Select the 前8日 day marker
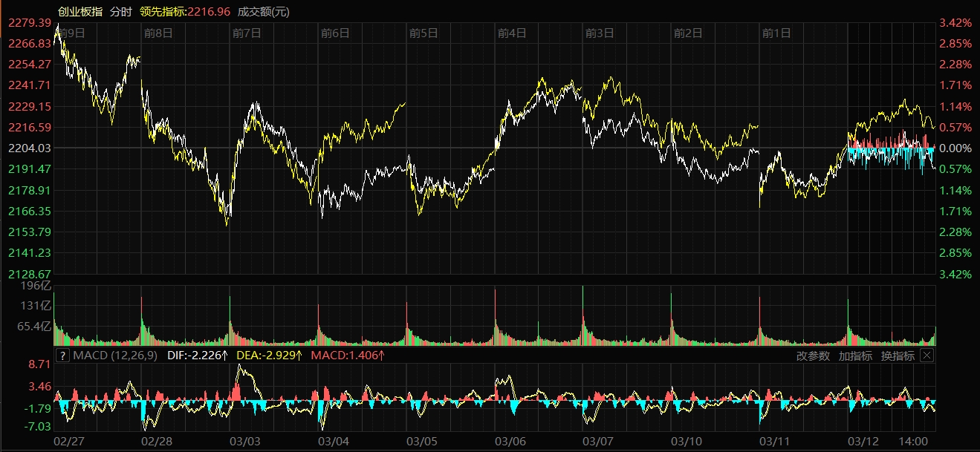Image resolution: width=980 pixels, height=452 pixels. 158,33
